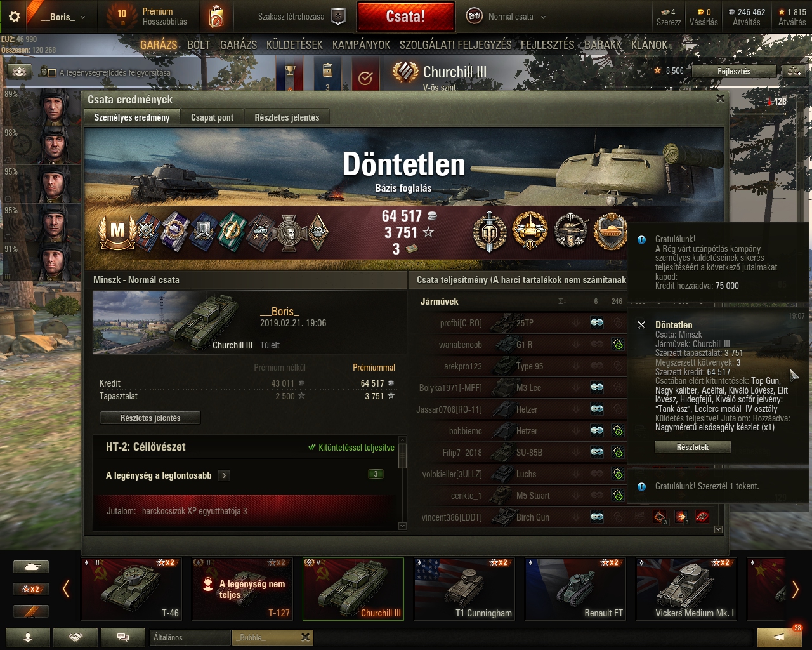Start battle with the Csata! button
This screenshot has width=812, height=650.
406,17
